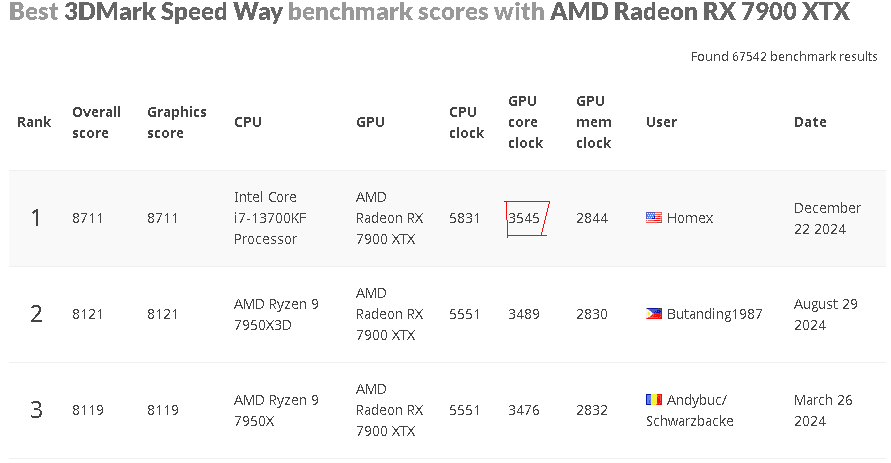Open the Andybuc/Schwarzbacke user link

[x=690, y=410]
